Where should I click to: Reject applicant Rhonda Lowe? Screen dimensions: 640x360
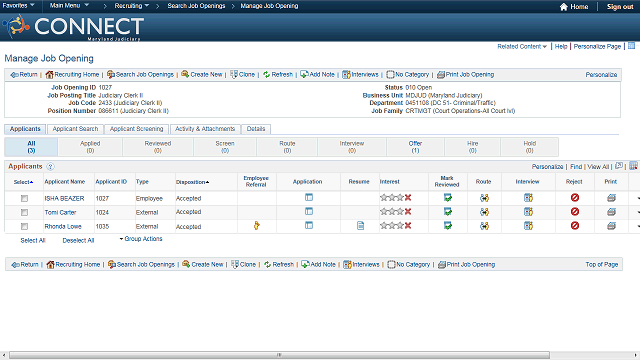tap(575, 225)
